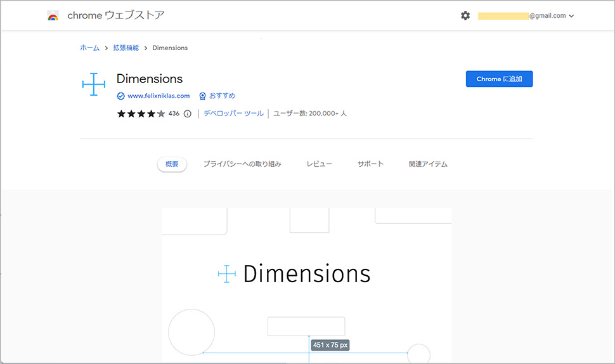The width and height of the screenshot is (615, 364).
Task: Visit the www.felixniklas.com publisher link
Action: (x=159, y=96)
